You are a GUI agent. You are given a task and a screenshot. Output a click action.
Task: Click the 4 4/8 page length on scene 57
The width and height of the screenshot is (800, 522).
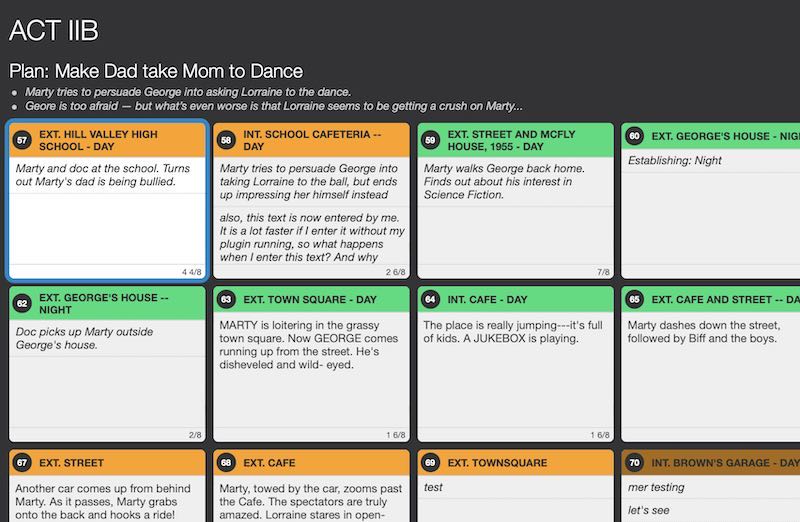pos(191,272)
